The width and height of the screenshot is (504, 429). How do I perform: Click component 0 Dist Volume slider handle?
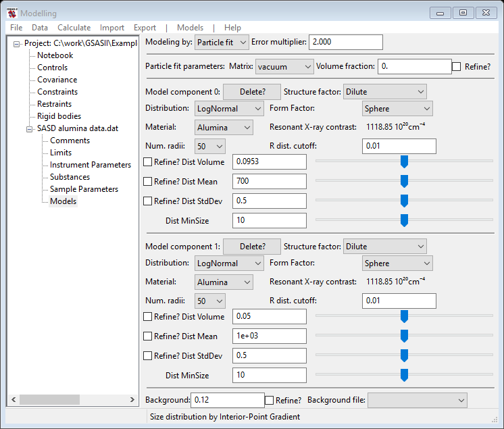[x=405, y=161]
